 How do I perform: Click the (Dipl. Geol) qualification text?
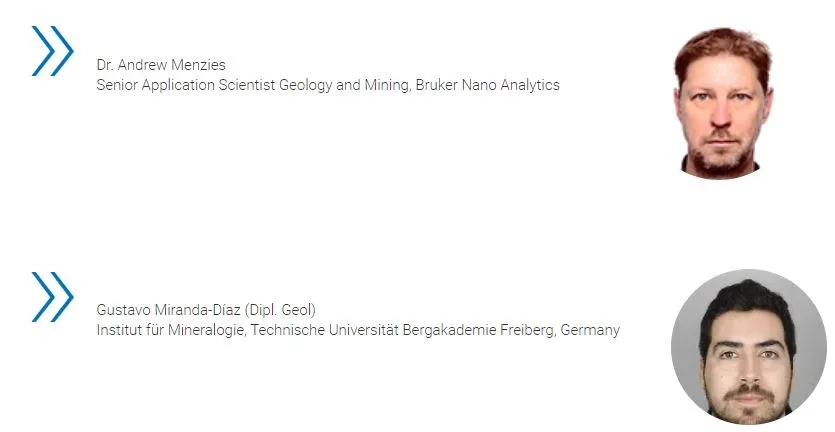pos(280,309)
